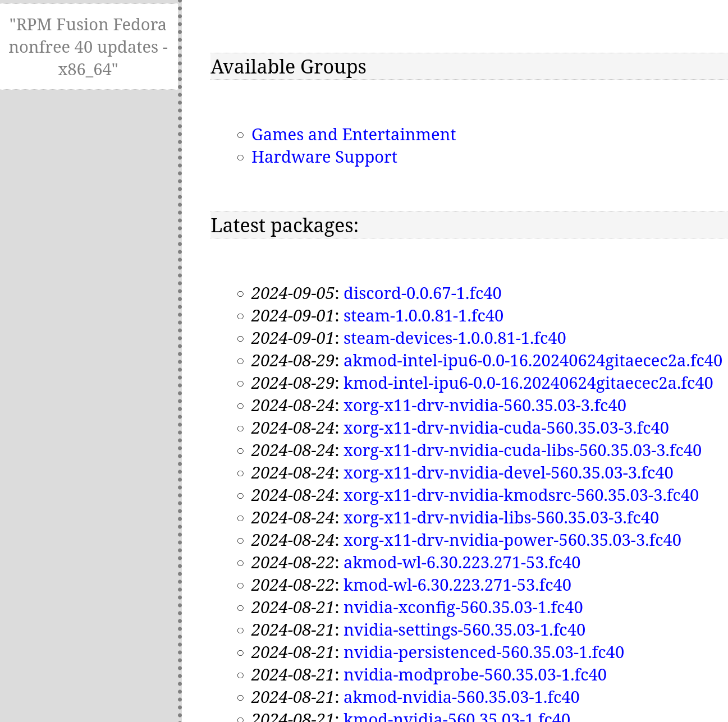This screenshot has width=728, height=722.
Task: Click the date 2024-09-05 beside discord
Action: 293,293
